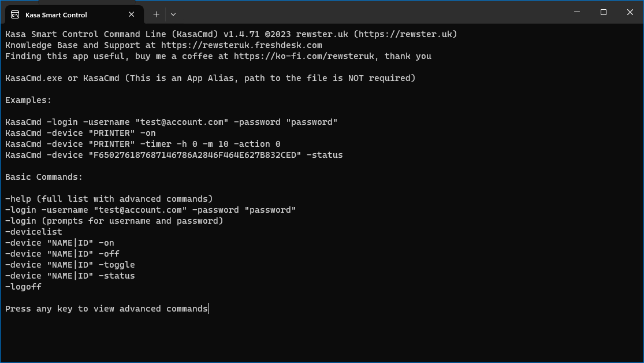
Task: Open a new terminal tab
Action: (x=156, y=14)
